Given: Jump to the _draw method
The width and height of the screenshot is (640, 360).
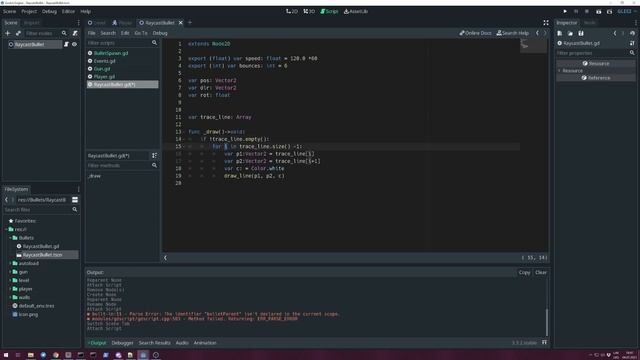Looking at the screenshot, I should [94, 176].
